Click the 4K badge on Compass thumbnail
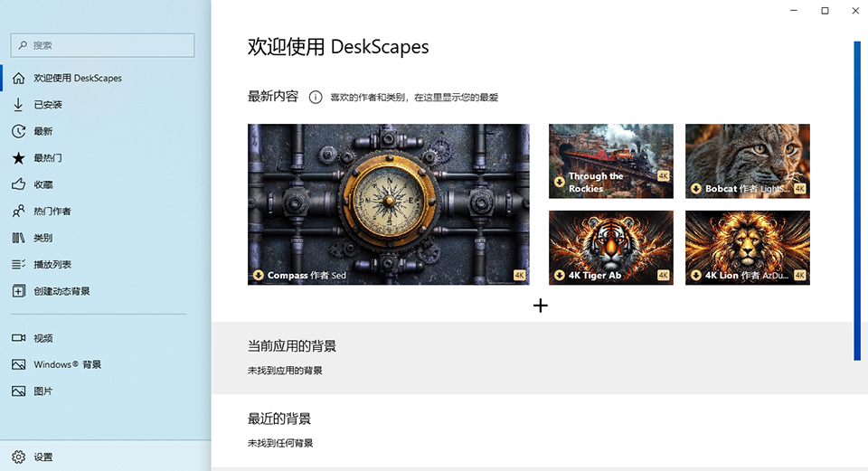Screen dimensions: 868x471 pyautogui.click(x=519, y=275)
